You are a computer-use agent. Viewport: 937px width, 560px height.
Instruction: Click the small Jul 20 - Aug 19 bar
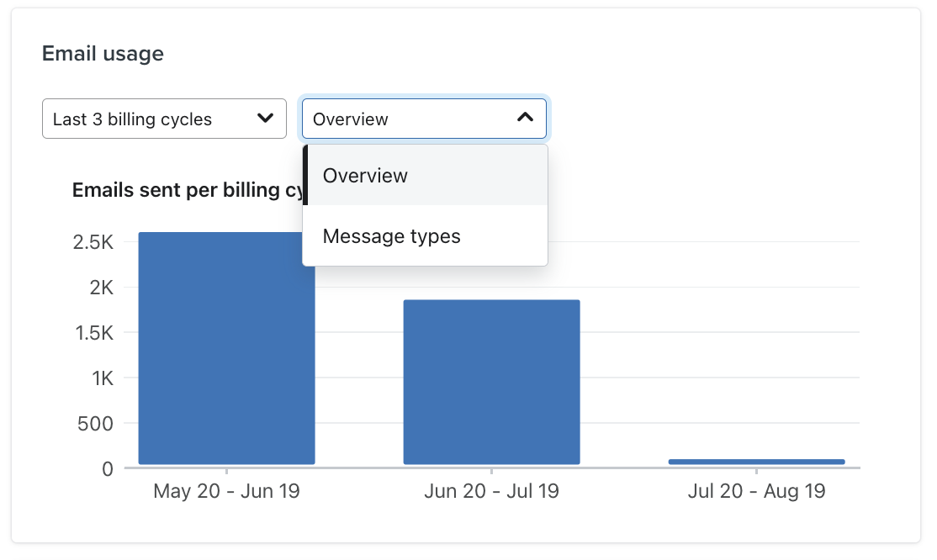(757, 460)
